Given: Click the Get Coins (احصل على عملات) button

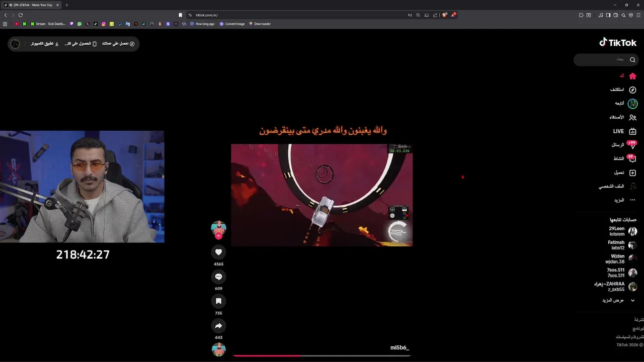Looking at the screenshot, I should click(x=118, y=44).
